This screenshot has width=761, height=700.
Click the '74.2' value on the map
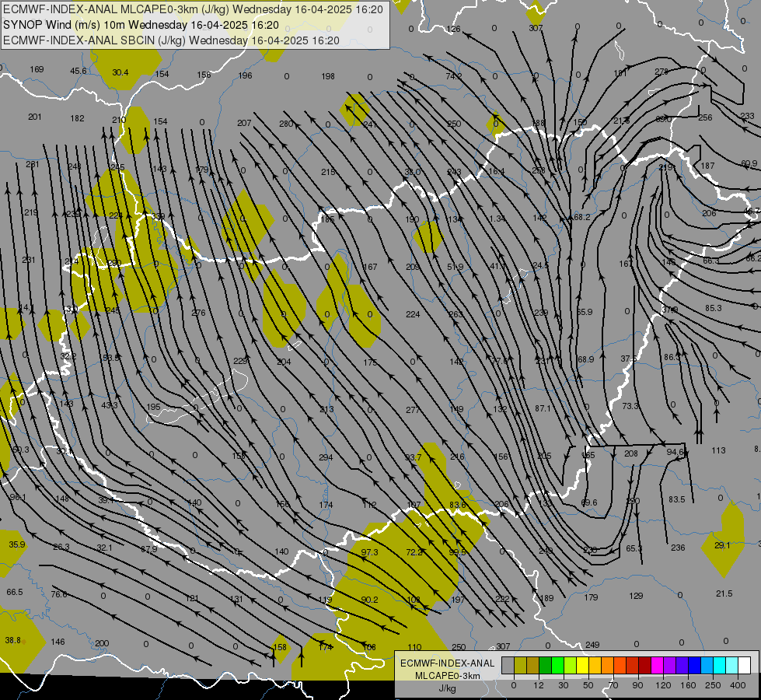(454, 76)
